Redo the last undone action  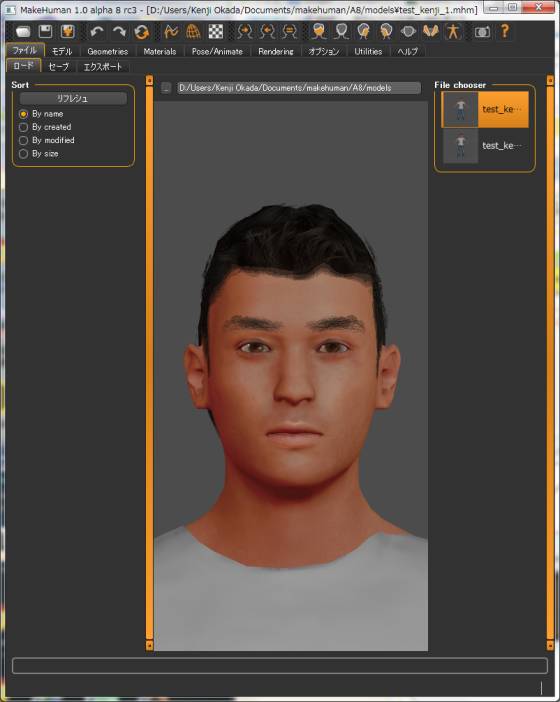119,31
